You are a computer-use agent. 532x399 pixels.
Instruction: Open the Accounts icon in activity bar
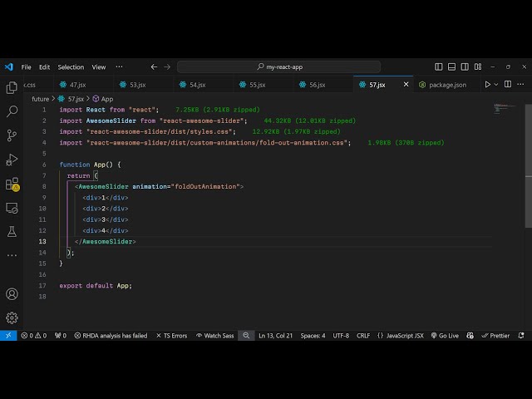(12, 294)
